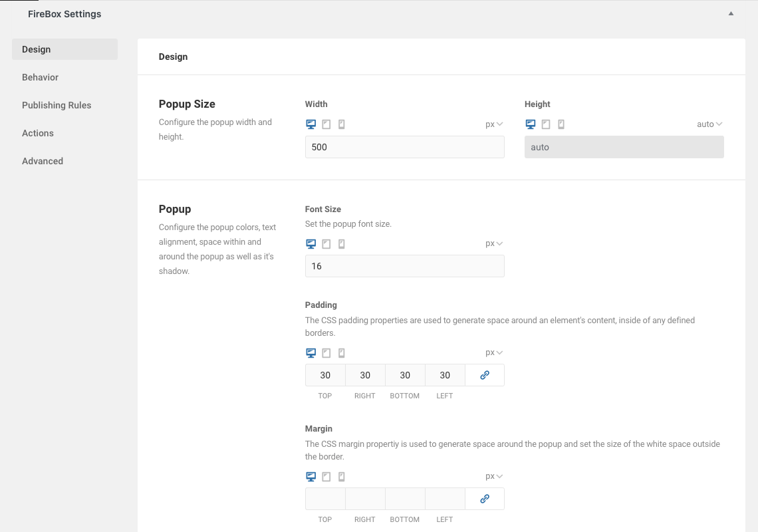Select tablet device icon for Height
The image size is (758, 532).
[x=546, y=124]
